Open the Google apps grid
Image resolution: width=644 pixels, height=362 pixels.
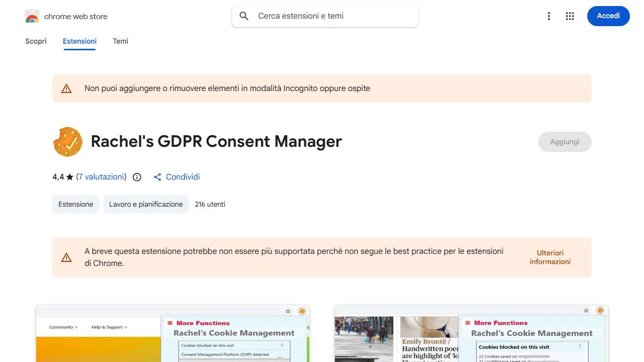[570, 16]
